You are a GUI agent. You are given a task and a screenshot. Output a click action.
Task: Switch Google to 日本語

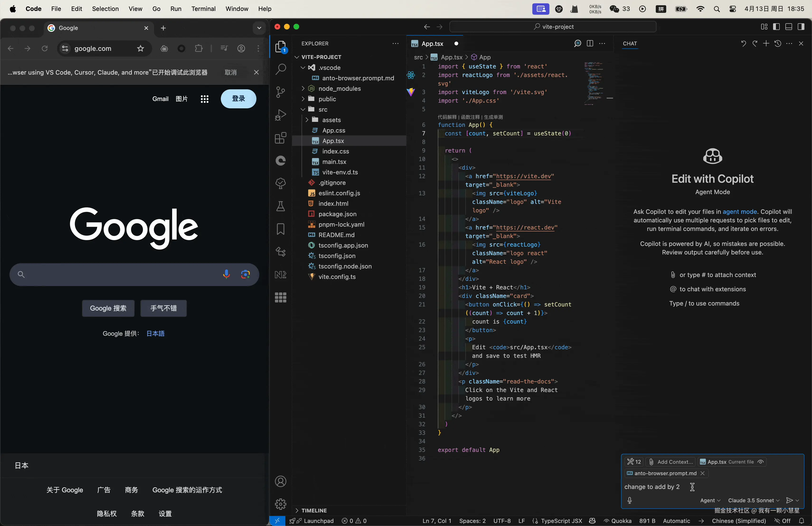(x=155, y=334)
